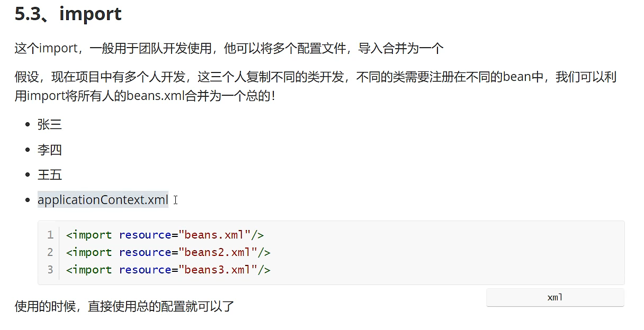Click the "beans3.xml" string in the code
644x330 pixels.
pyautogui.click(x=218, y=270)
